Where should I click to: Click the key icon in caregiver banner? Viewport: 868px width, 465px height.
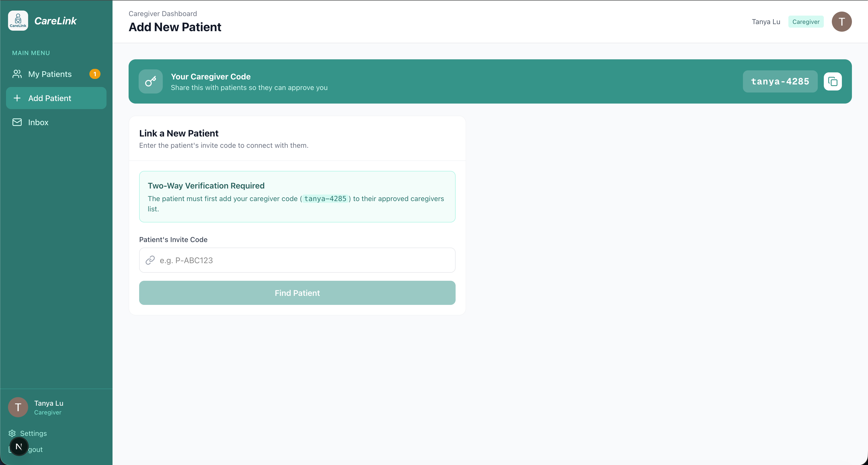tap(151, 82)
